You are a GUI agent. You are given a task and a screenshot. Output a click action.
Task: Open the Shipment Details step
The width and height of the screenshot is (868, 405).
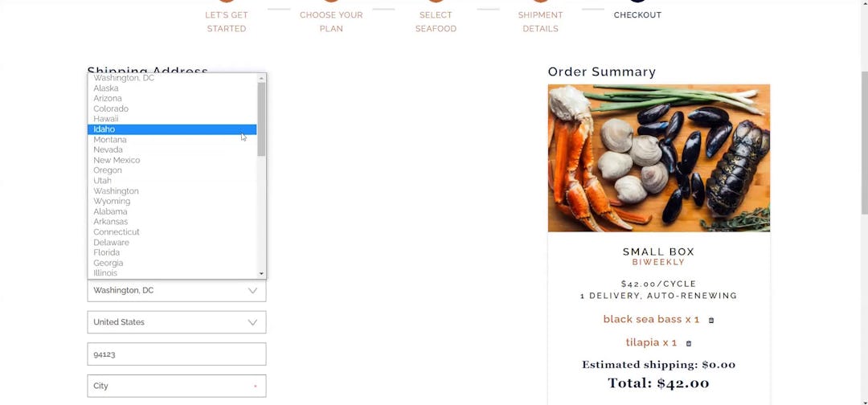click(540, 22)
